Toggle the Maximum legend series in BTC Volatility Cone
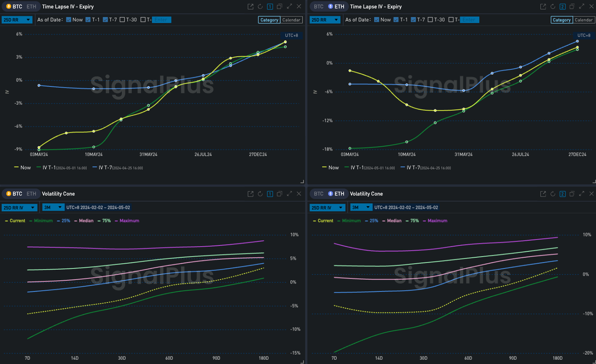Viewport: 596px width, 364px height. click(x=129, y=221)
